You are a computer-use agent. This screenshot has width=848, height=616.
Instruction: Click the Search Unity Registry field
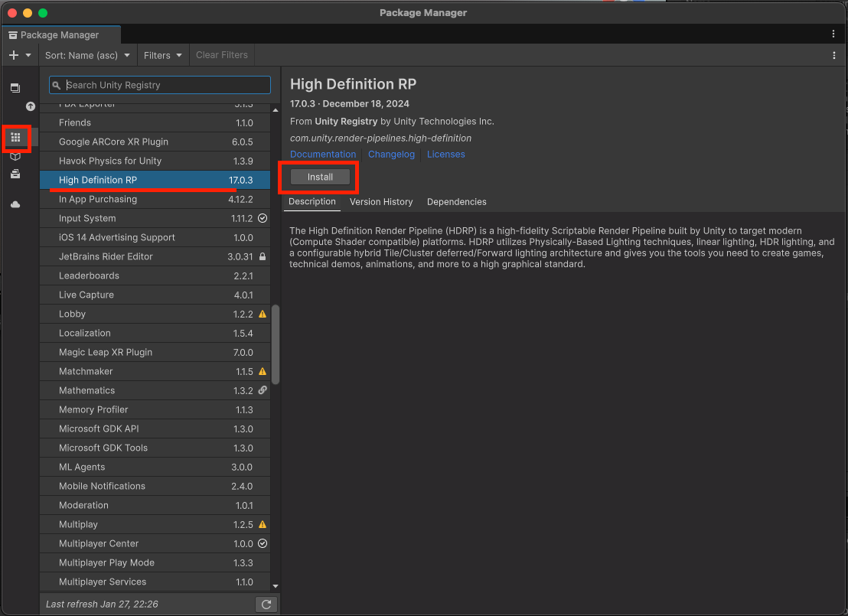point(158,84)
